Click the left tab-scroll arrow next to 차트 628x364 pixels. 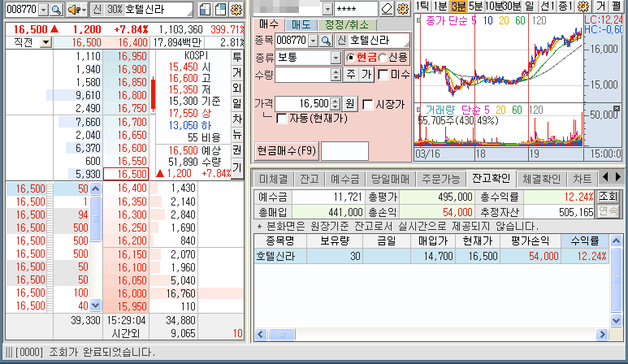(605, 176)
